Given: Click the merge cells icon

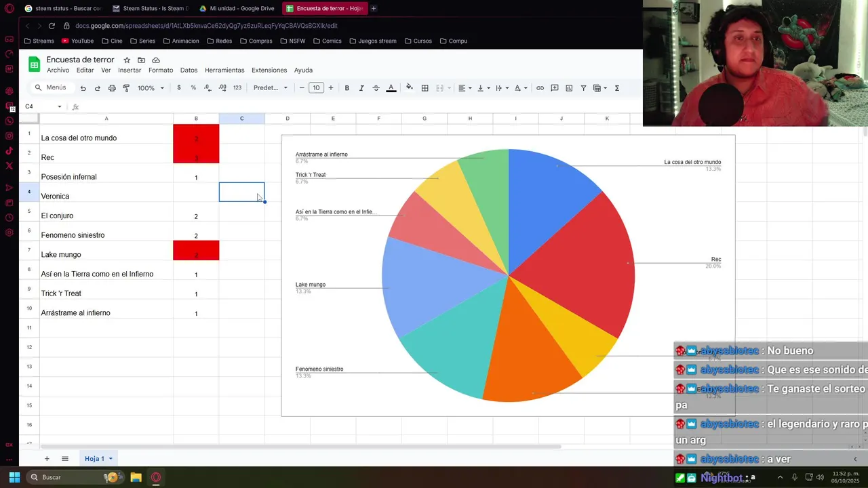Looking at the screenshot, I should [x=439, y=88].
